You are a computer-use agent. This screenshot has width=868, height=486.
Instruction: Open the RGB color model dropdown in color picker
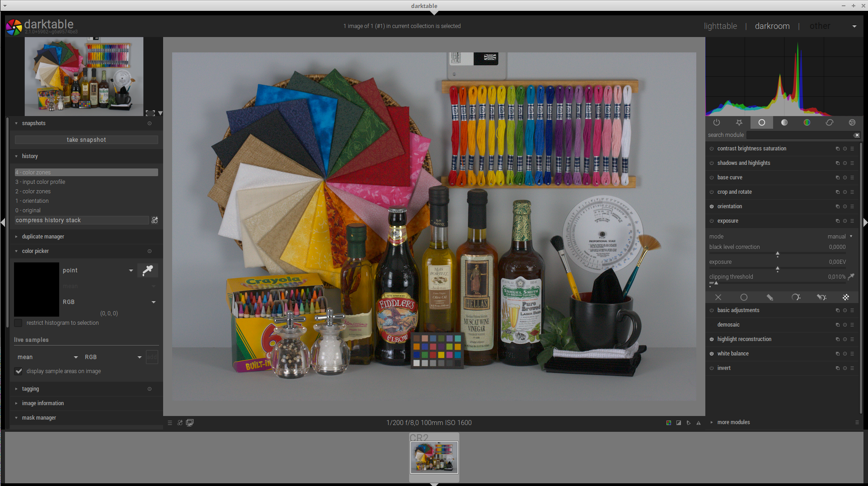[x=109, y=302]
